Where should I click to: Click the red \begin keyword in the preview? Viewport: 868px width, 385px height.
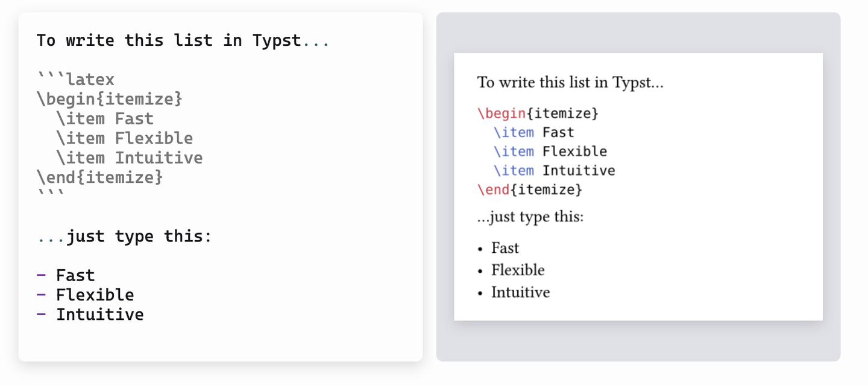coord(493,113)
